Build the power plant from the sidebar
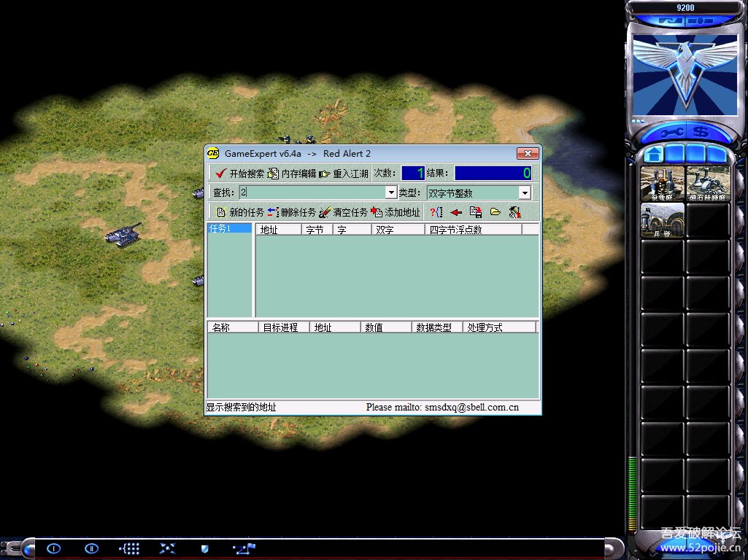Image resolution: width=748 pixels, height=560 pixels. (662, 184)
